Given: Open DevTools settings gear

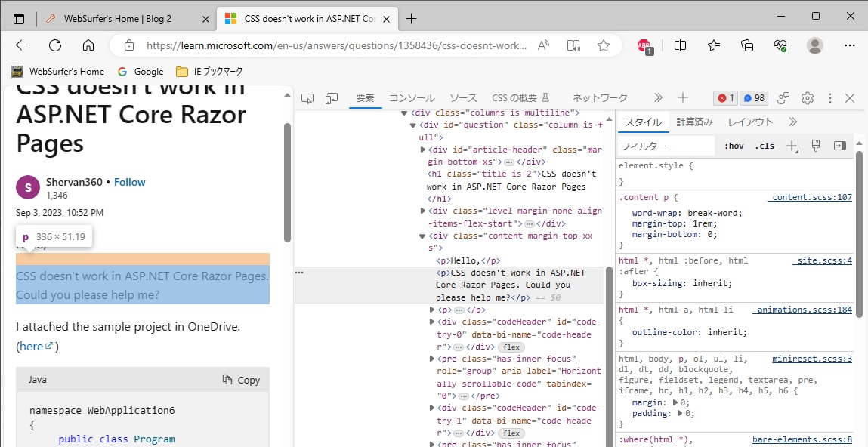Looking at the screenshot, I should pos(808,98).
